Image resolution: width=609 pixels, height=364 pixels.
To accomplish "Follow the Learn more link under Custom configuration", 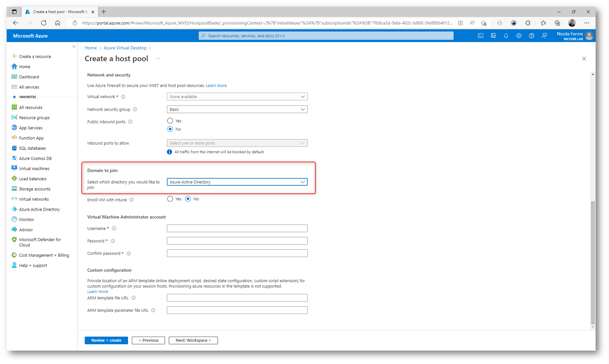I will [x=97, y=292].
